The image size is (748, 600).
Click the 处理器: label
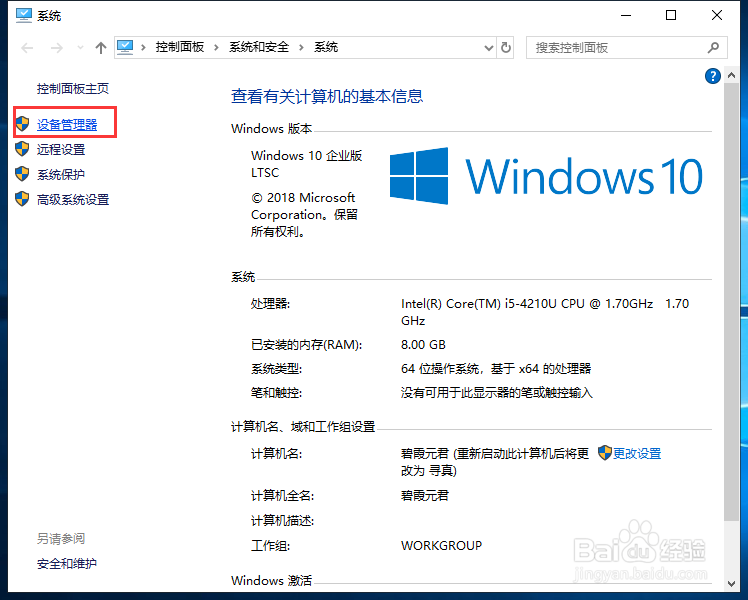pyautogui.click(x=270, y=304)
